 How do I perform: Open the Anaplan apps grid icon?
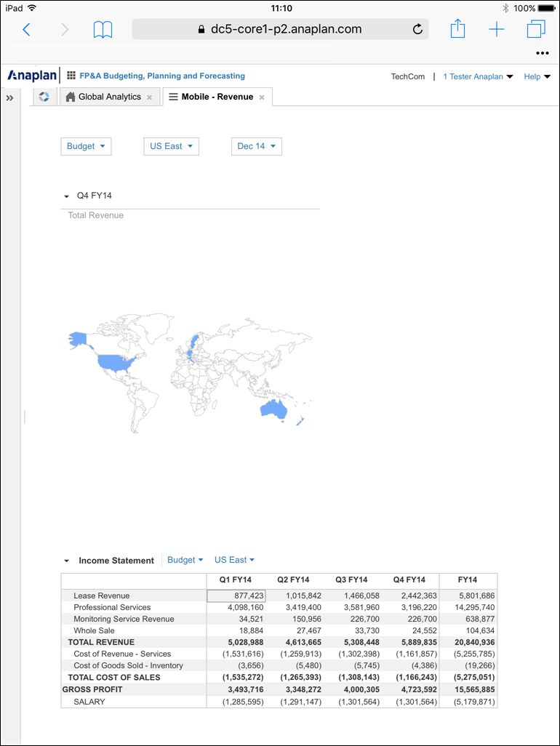coord(71,76)
